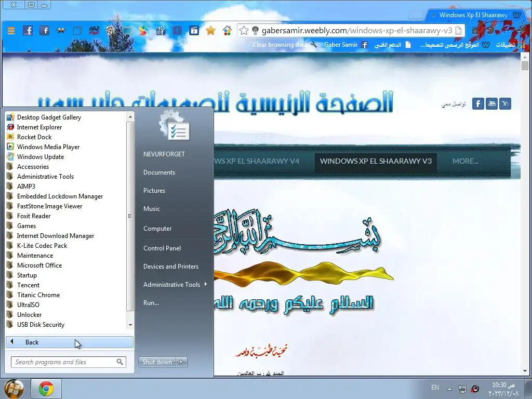
Task: Click the YouTube icon on web page
Action: 491,103
